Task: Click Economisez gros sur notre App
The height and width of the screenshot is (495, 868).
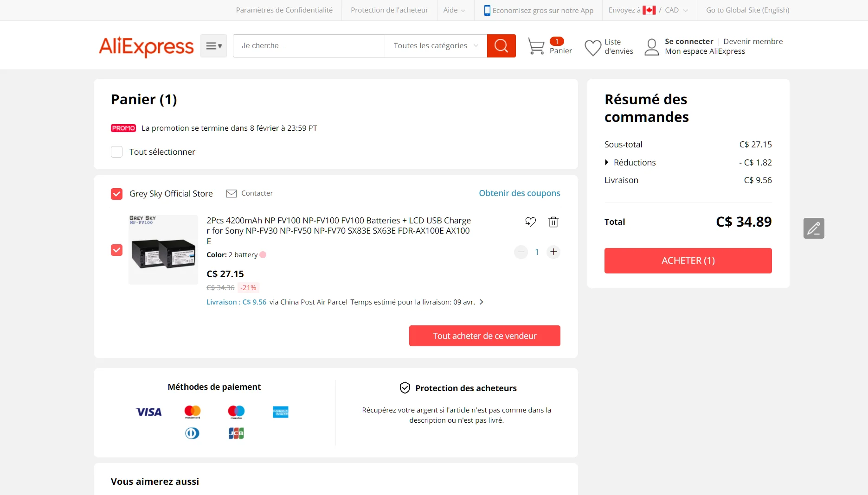Action: tap(543, 10)
